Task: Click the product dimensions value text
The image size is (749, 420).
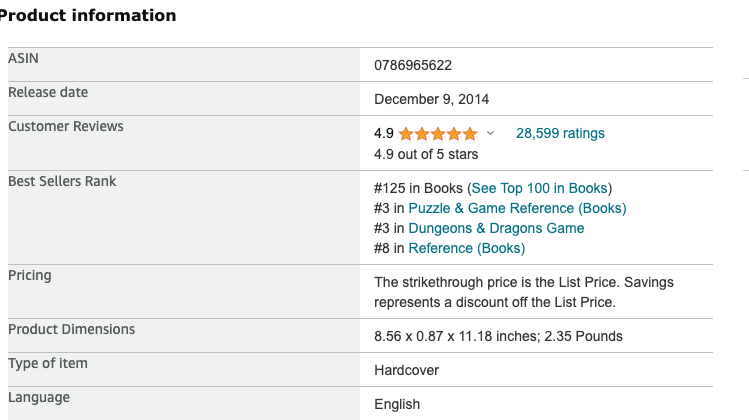Action: tap(498, 336)
